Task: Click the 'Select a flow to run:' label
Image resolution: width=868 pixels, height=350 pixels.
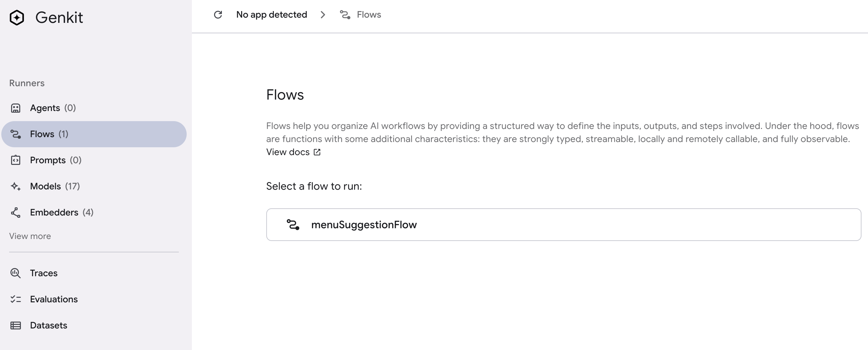Action: point(314,186)
